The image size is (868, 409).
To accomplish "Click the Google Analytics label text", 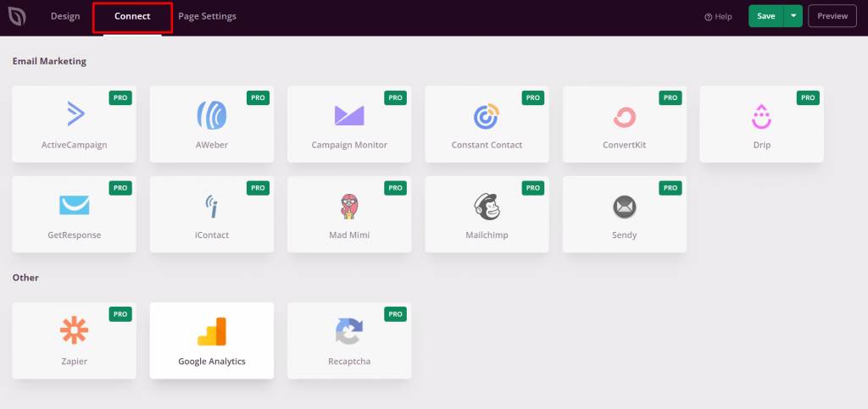I will click(x=211, y=362).
